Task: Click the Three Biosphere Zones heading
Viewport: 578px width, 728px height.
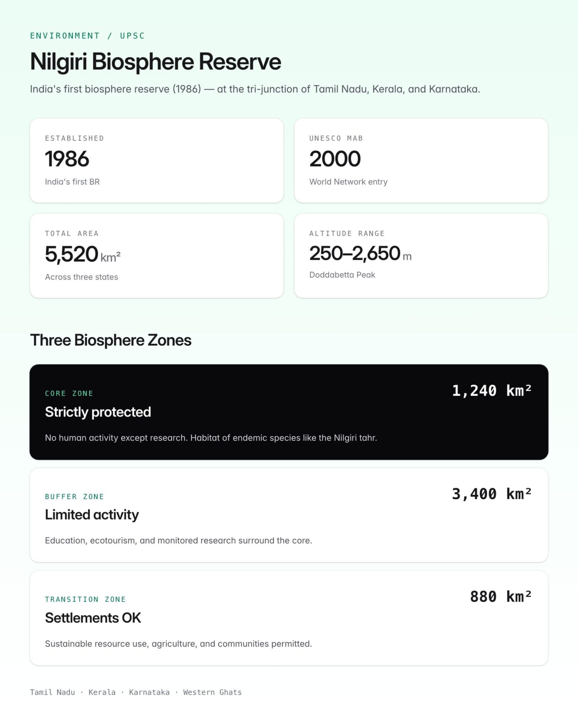Action: click(111, 340)
